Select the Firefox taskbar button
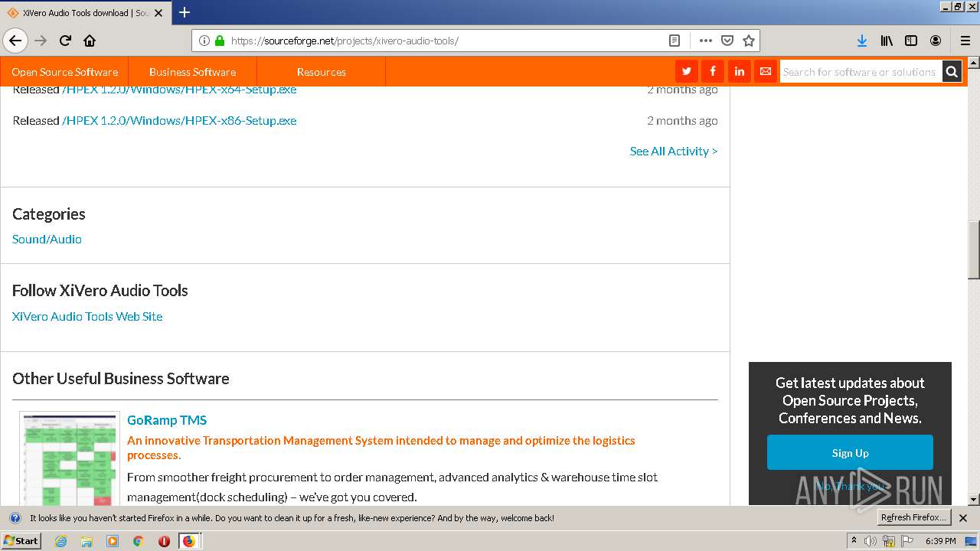Image resolution: width=980 pixels, height=551 pixels. [x=189, y=541]
